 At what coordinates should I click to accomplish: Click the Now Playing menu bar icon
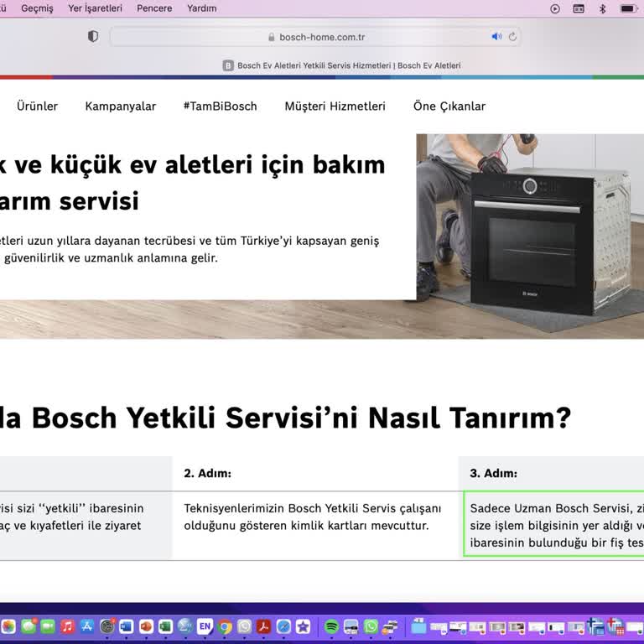(x=555, y=8)
